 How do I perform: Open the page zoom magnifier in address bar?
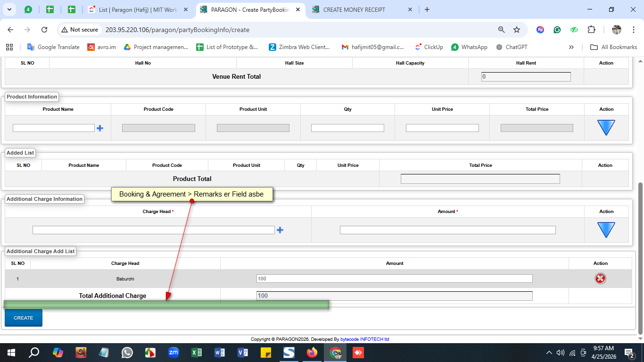click(502, 30)
